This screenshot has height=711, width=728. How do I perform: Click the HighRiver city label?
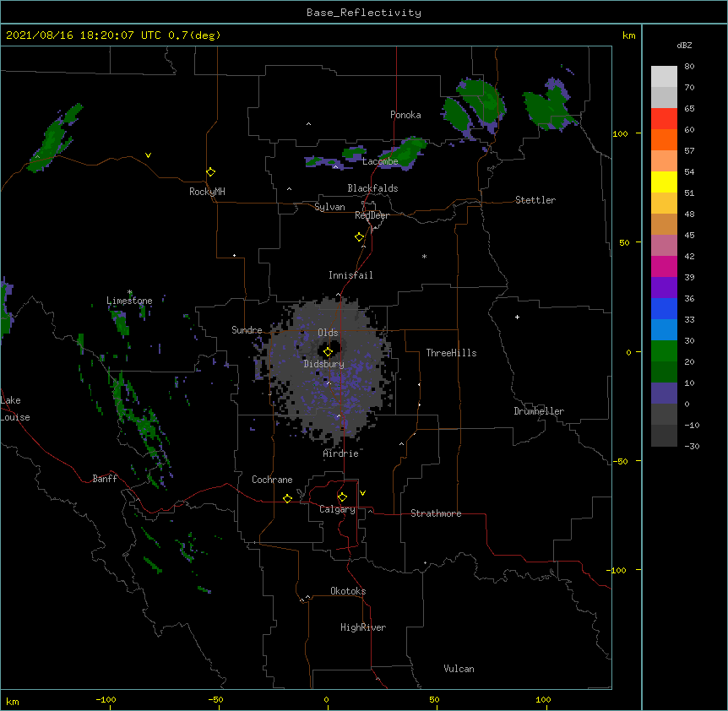tap(363, 627)
